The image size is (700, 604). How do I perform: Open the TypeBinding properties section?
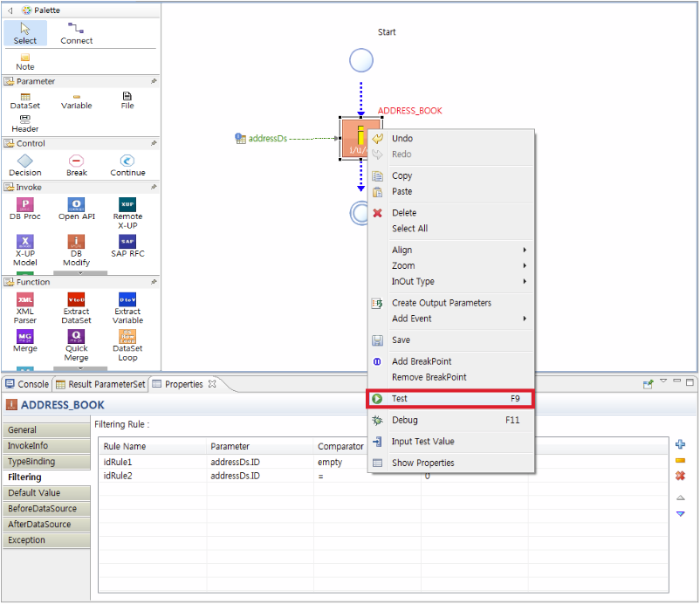point(46,462)
